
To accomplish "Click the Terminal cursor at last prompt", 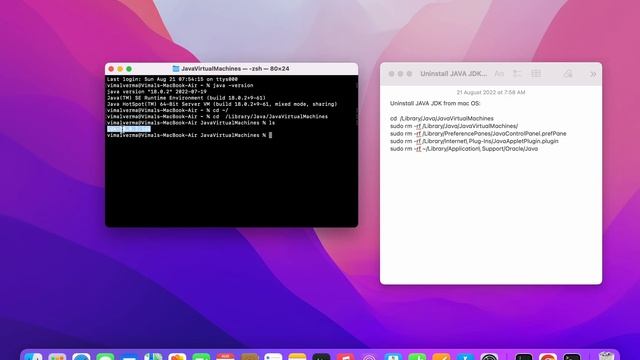I will pyautogui.click(x=270, y=135).
